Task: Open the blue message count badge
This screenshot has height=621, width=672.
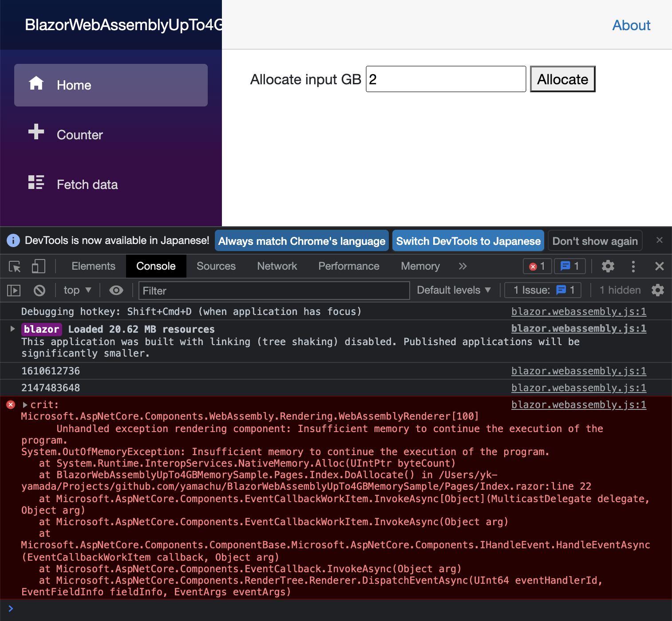Action: tap(570, 266)
